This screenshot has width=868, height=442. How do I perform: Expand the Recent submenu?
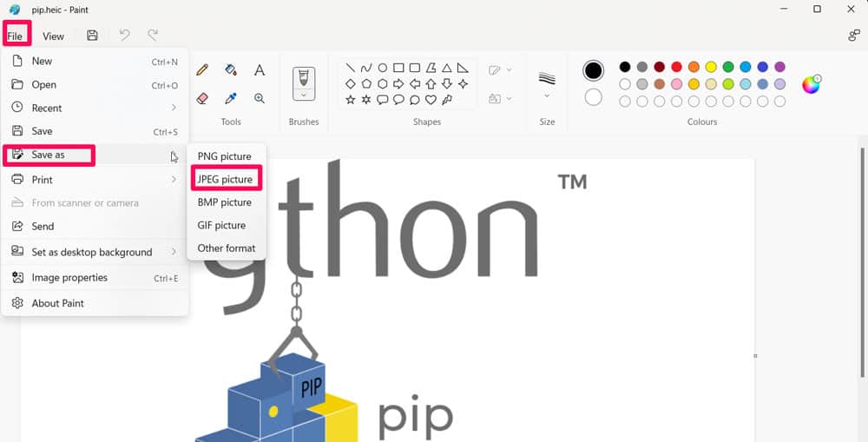[174, 108]
